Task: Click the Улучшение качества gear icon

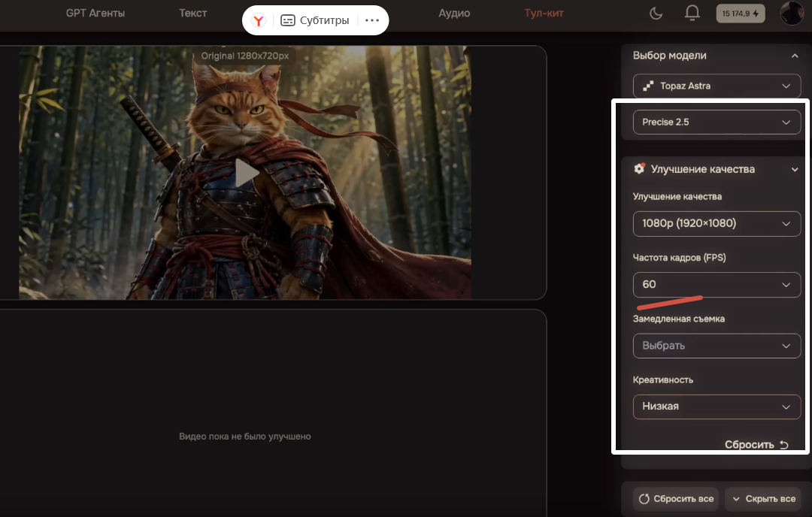Action: pyautogui.click(x=640, y=169)
